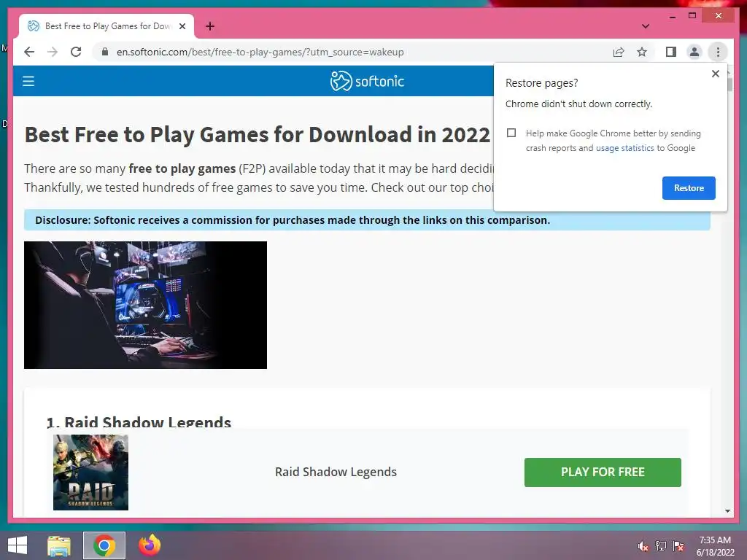This screenshot has height=560, width=747.
Task: Click the Restore button
Action: (x=689, y=188)
